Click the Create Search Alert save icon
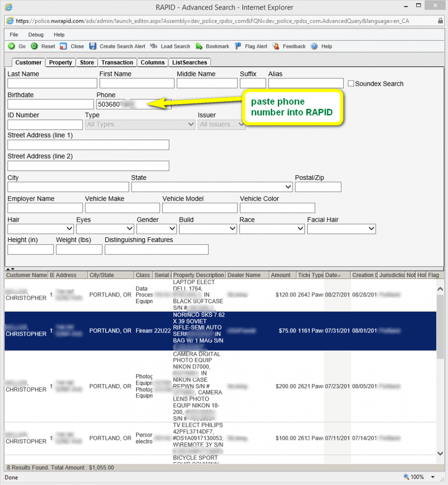 tap(92, 46)
